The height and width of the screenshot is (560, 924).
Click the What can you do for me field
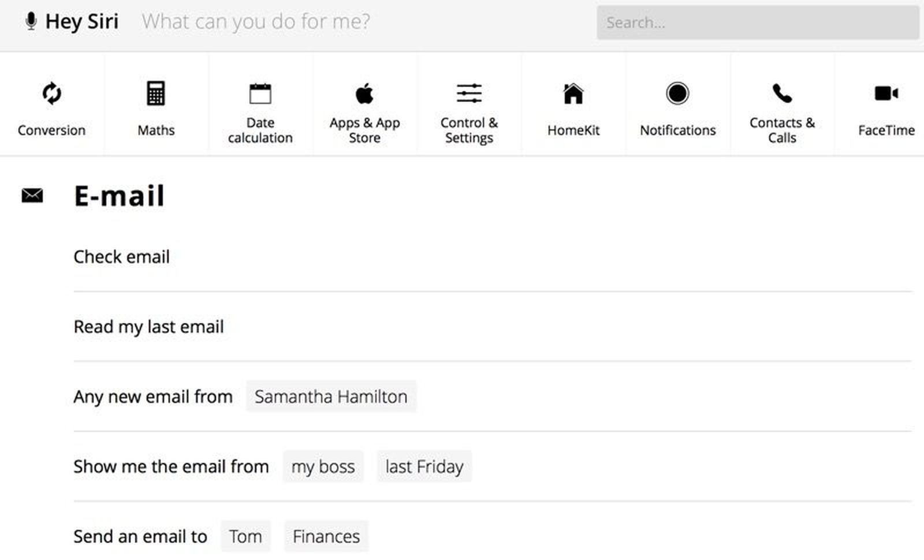[x=254, y=21]
